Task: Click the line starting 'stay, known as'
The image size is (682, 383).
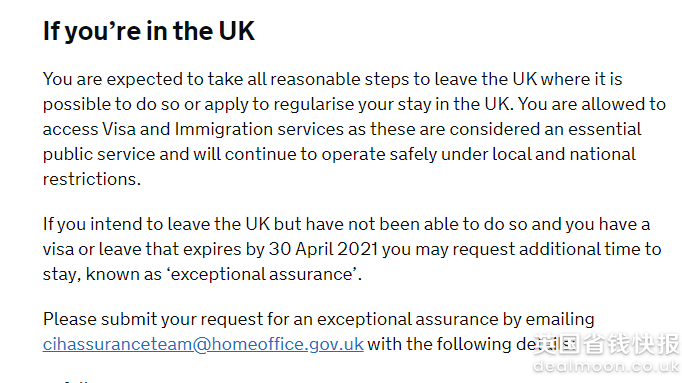Action: click(x=202, y=274)
